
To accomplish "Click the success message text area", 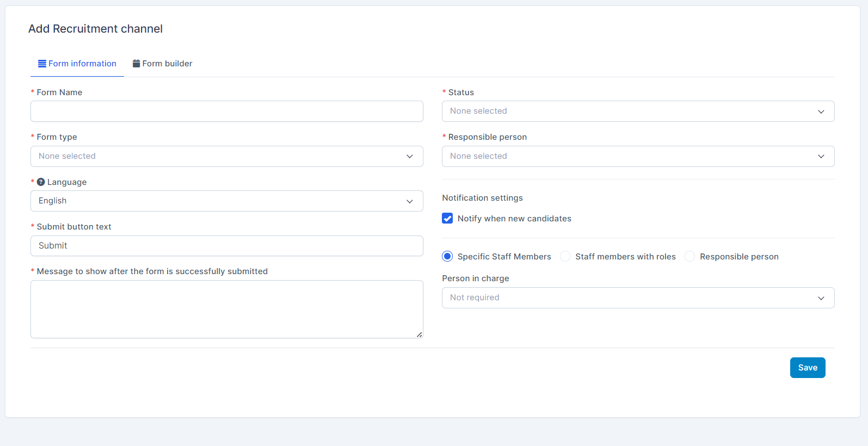I will pyautogui.click(x=226, y=309).
